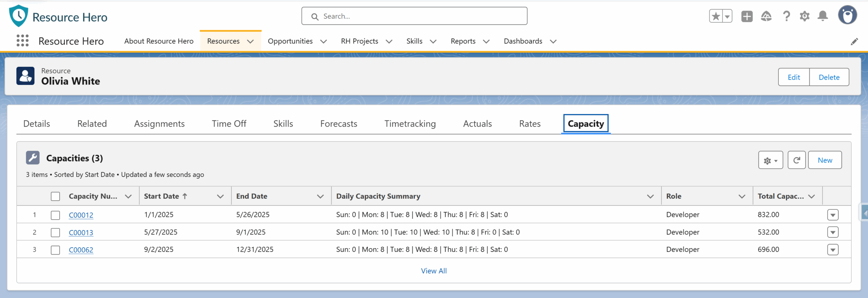868x298 pixels.
Task: Select the checkbox for row C00012
Action: pos(55,215)
